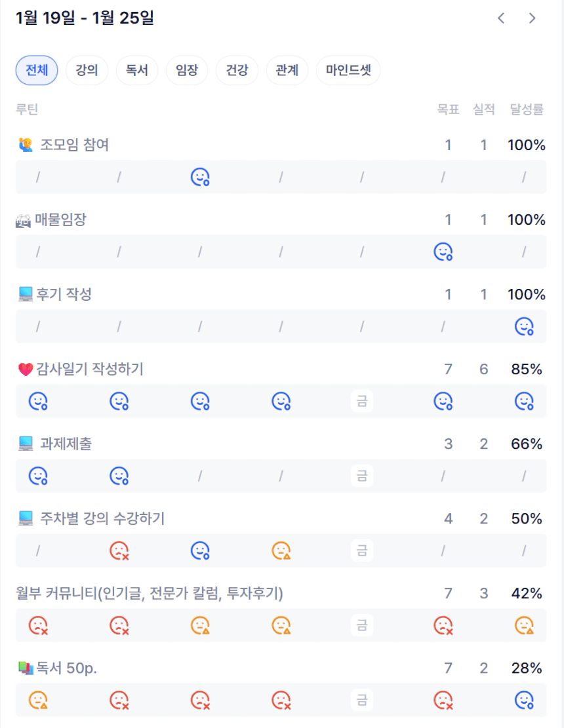Toggle the 금 chip in 과제제출 row
This screenshot has width=564, height=728.
(x=362, y=476)
